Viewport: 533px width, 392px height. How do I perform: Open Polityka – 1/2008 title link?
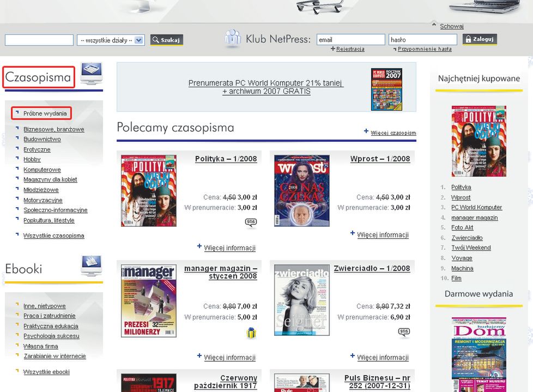pyautogui.click(x=226, y=159)
